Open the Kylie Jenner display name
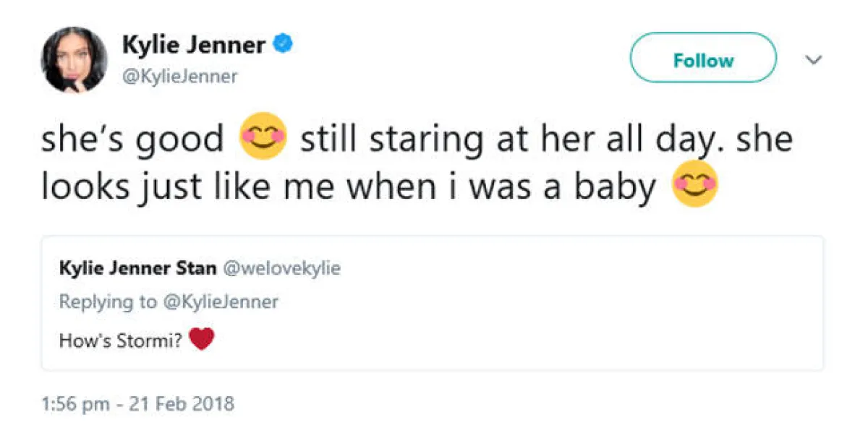The image size is (868, 423). tap(194, 46)
